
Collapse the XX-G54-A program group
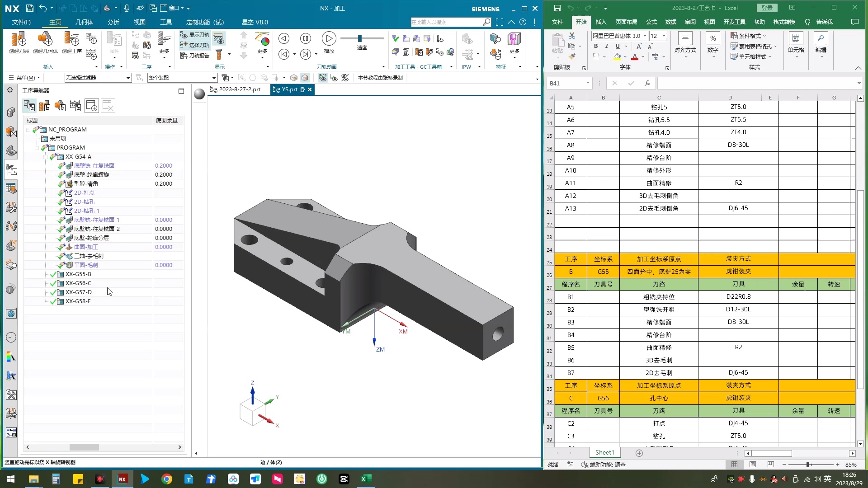[45, 157]
